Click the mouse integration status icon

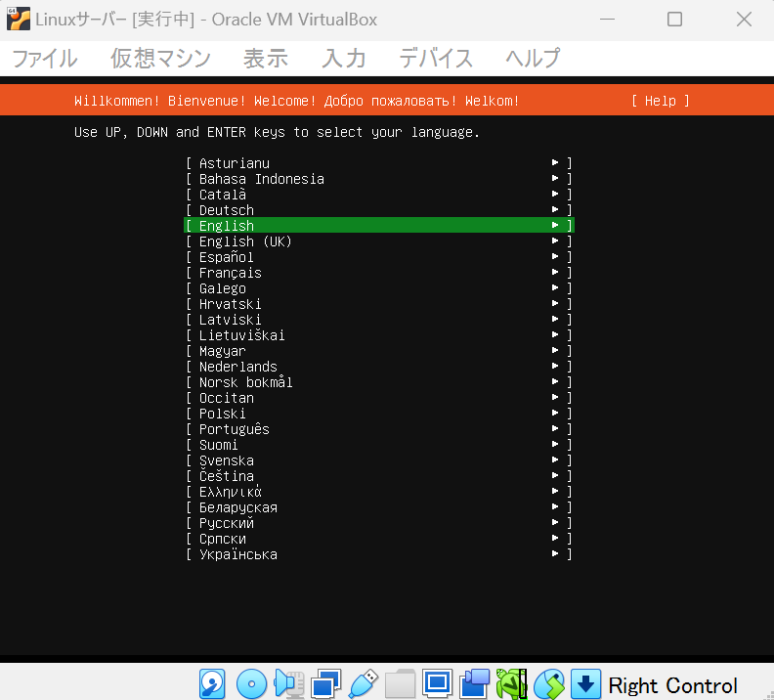pos(549,684)
